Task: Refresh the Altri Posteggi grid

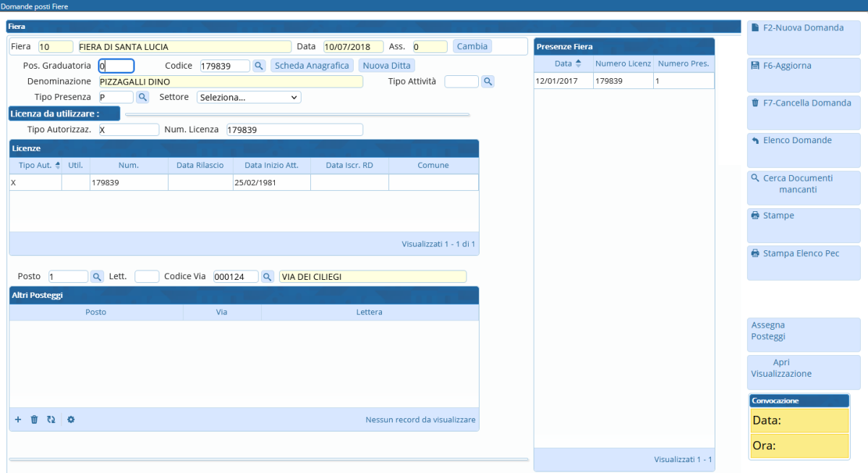Action: pyautogui.click(x=51, y=419)
